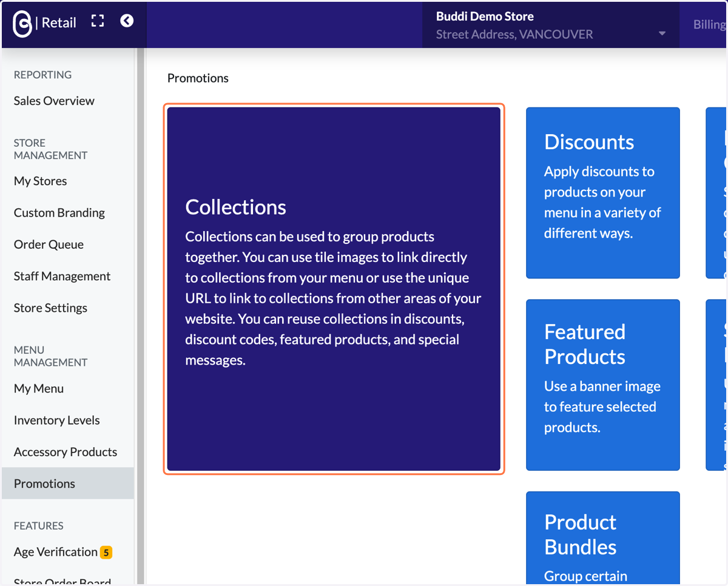
Task: Click the STORE MANAGEMENT section heading
Action: coord(50,149)
